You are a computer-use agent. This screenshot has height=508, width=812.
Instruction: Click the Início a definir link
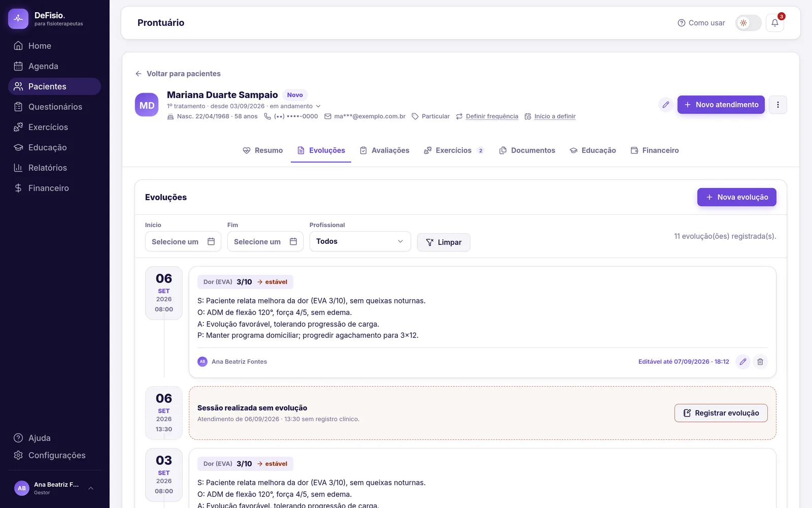555,116
